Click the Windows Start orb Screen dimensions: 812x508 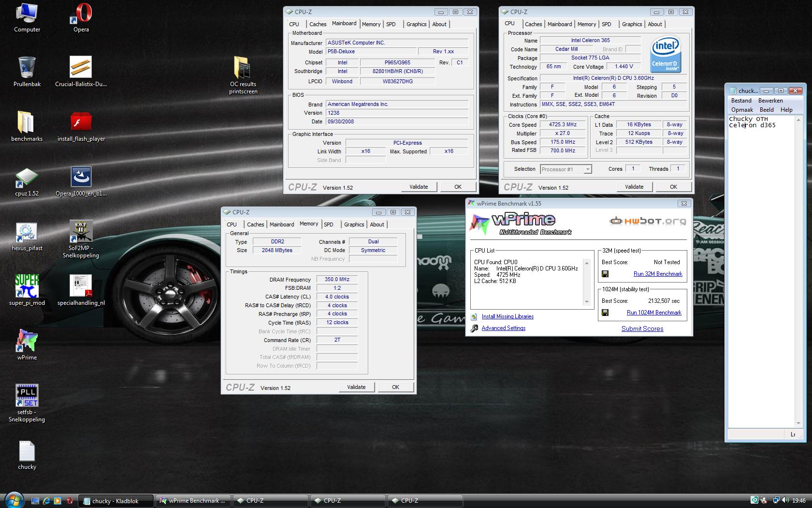(13, 500)
